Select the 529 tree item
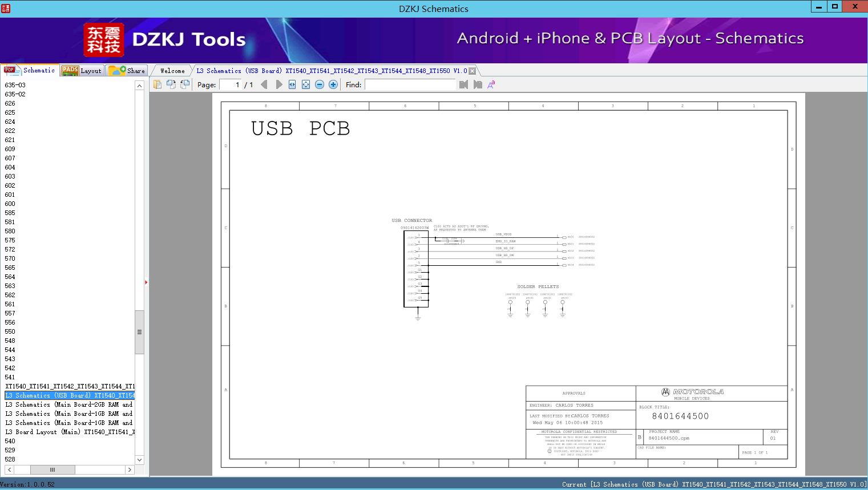868x490 pixels. [10, 450]
